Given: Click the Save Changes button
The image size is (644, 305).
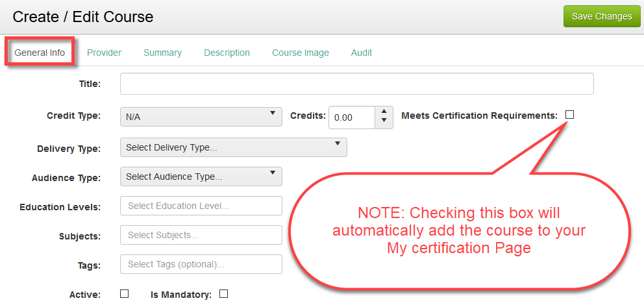Looking at the screenshot, I should [602, 16].
